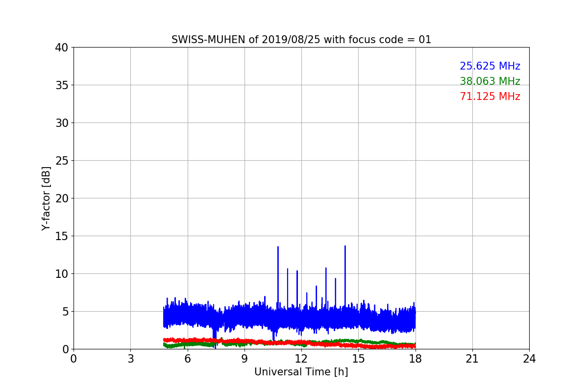Viewport: 588px width, 392px height.
Task: Click x-axis tick label 12
Action: 301,359
